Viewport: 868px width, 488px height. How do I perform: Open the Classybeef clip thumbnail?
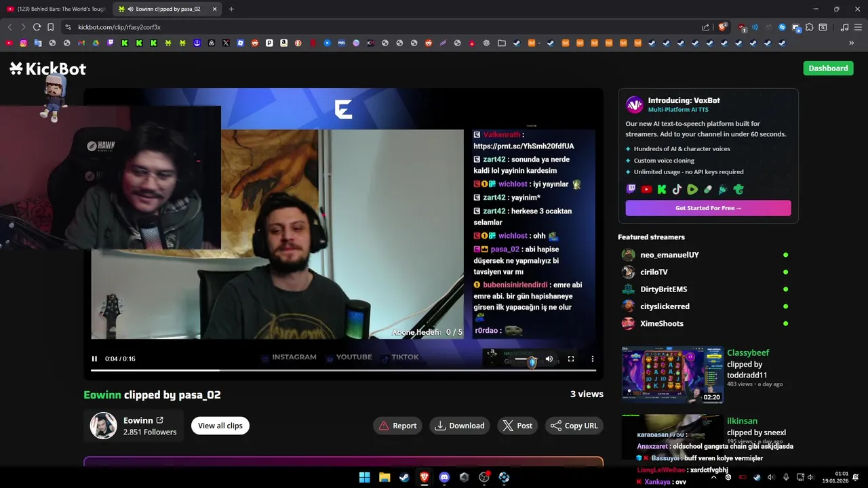tap(673, 375)
